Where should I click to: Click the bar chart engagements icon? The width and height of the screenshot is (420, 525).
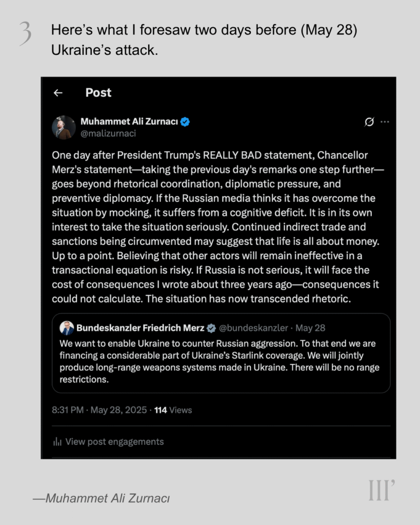click(57, 441)
